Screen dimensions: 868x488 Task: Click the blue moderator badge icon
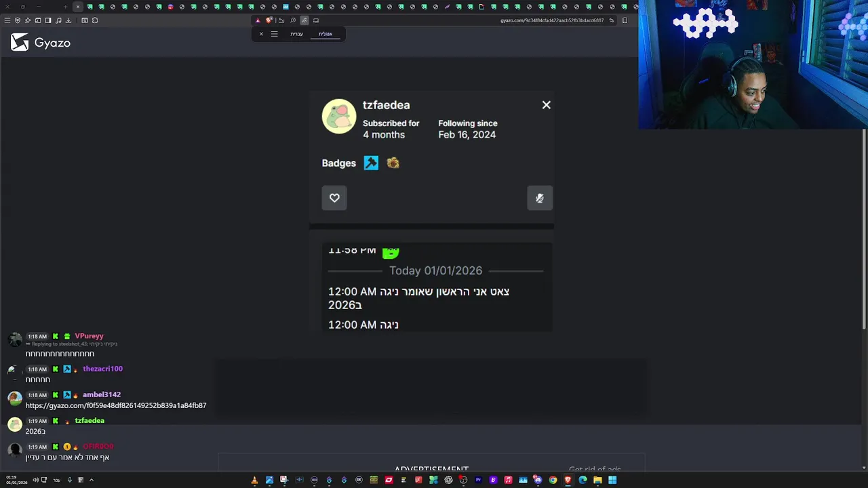tap(371, 163)
